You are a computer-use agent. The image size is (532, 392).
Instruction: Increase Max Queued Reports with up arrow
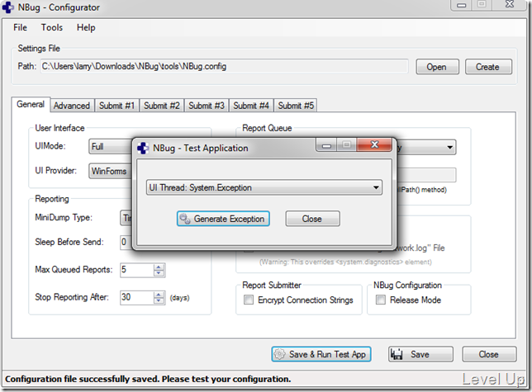pos(159,267)
